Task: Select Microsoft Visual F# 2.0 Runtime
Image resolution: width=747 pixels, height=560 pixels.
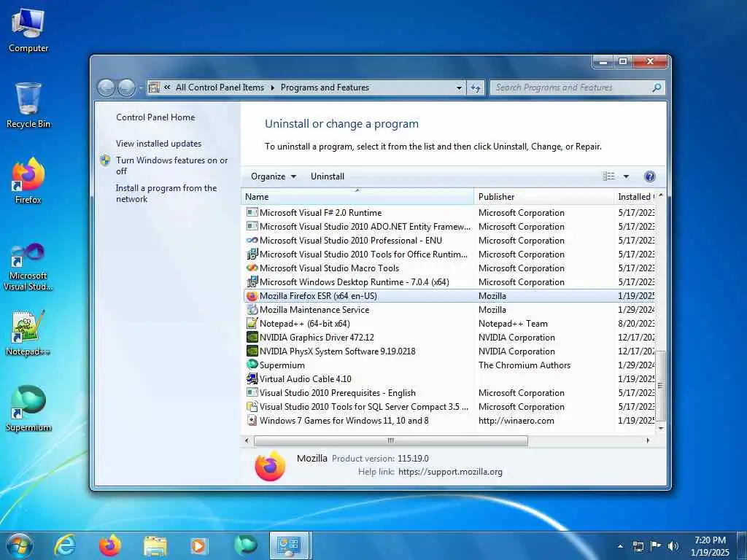Action: (449, 213)
